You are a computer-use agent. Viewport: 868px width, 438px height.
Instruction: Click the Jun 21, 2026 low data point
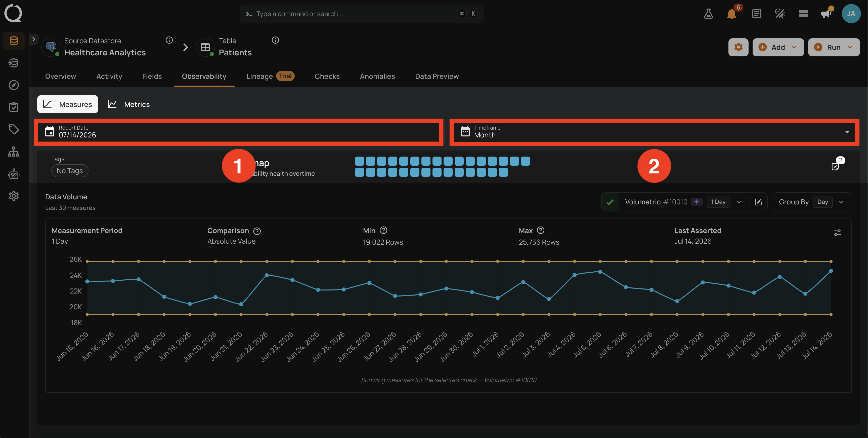(x=241, y=304)
